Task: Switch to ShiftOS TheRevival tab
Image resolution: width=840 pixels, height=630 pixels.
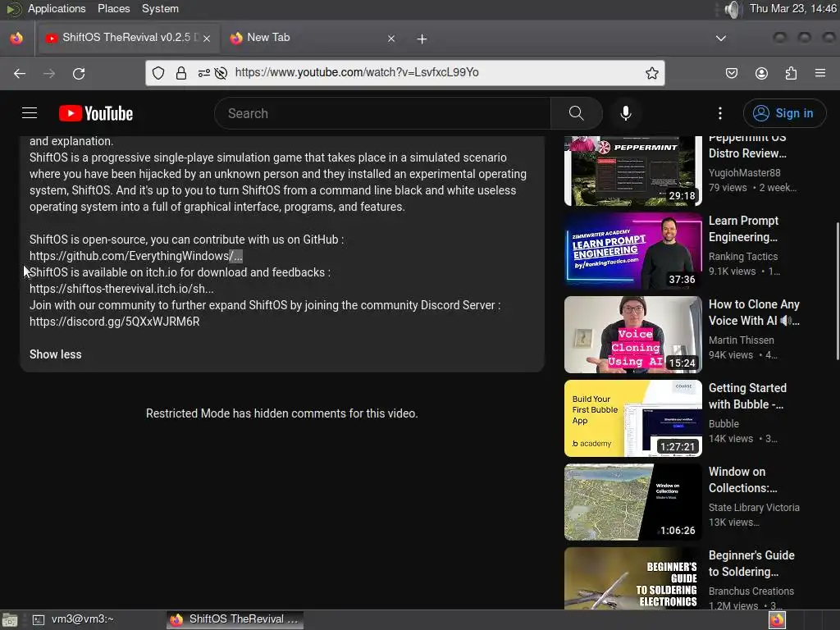Action: tap(127, 38)
